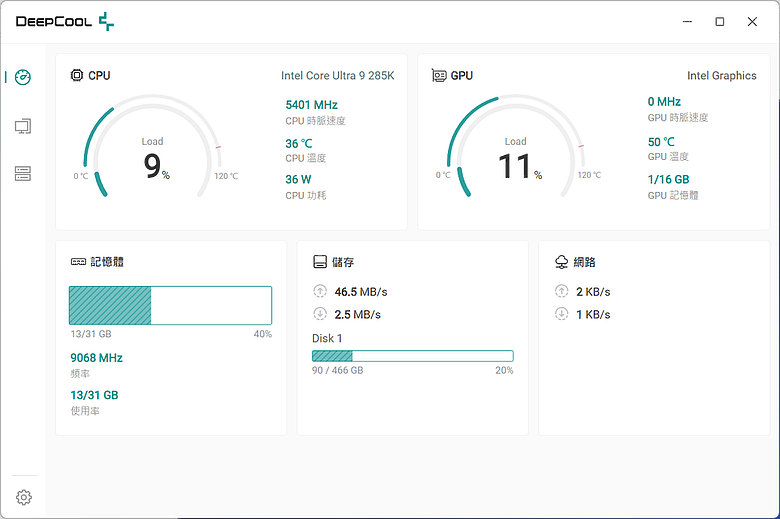Screen dimensions: 780x519
Task: Click the memory usage bar showing 40%
Action: point(170,306)
